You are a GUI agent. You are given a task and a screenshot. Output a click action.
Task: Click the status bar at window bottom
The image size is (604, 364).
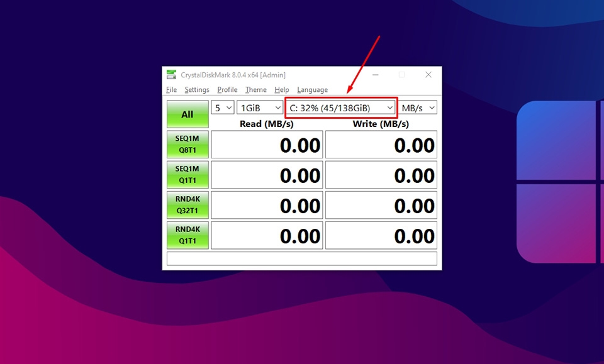(x=301, y=258)
